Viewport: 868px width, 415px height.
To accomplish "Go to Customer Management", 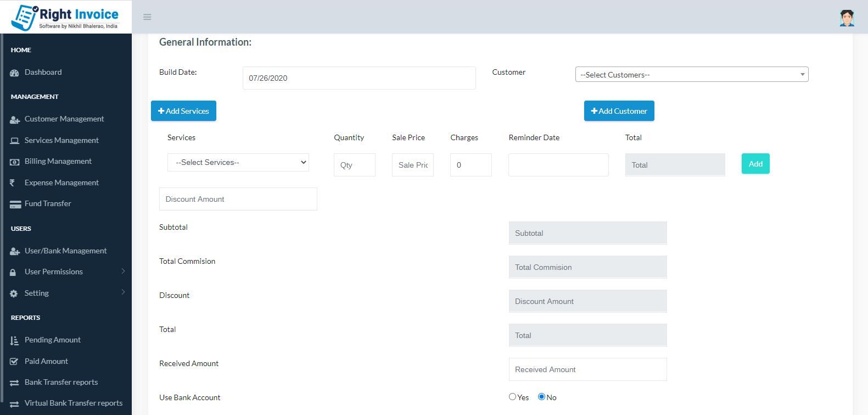I will pos(64,119).
